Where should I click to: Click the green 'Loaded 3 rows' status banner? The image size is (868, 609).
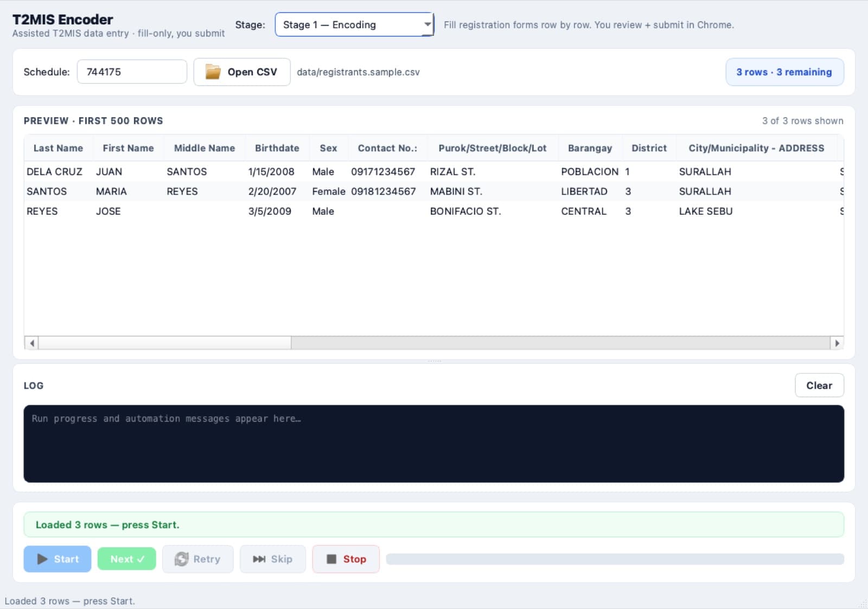433,524
